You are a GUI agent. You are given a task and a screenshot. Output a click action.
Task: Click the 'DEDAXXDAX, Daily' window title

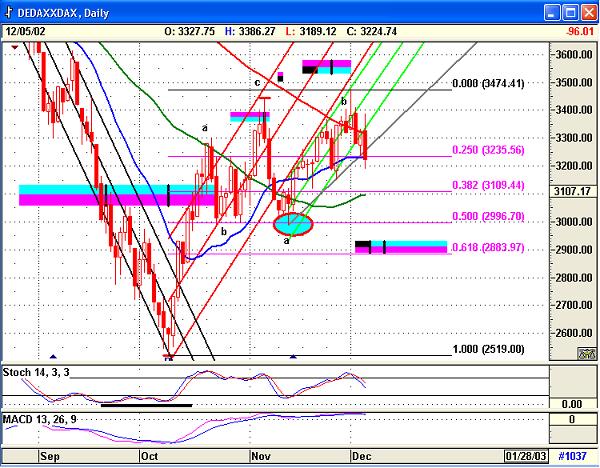click(x=63, y=13)
